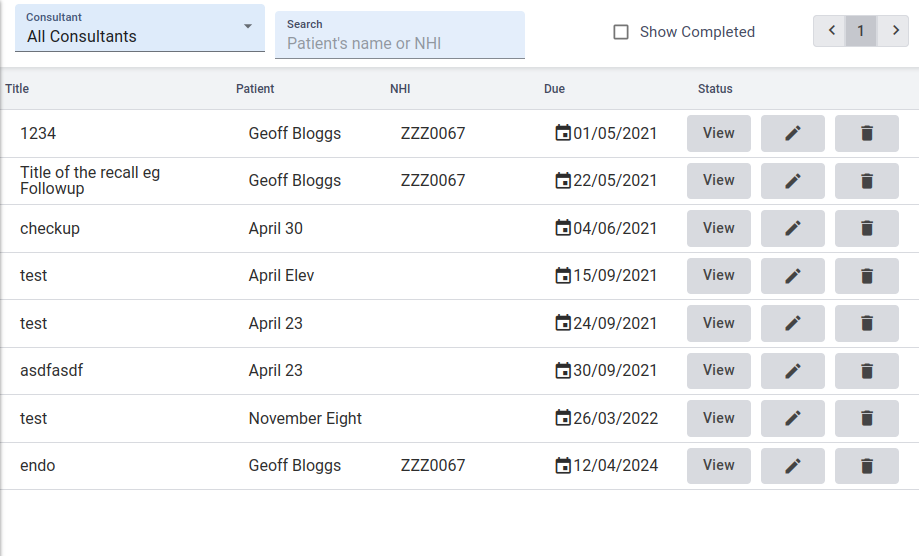Click the Patient column header
Screen dimensions: 919x556
point(255,89)
